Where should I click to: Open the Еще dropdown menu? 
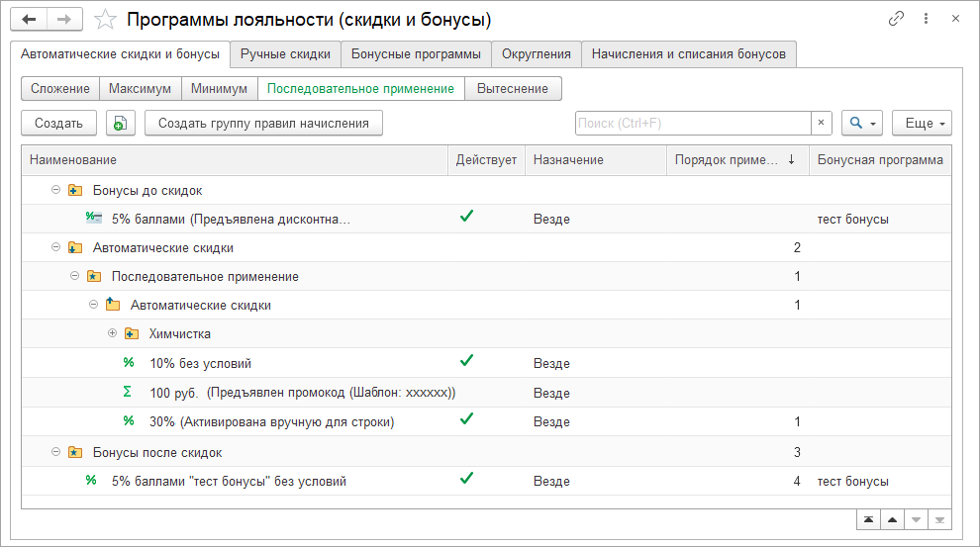tap(922, 123)
